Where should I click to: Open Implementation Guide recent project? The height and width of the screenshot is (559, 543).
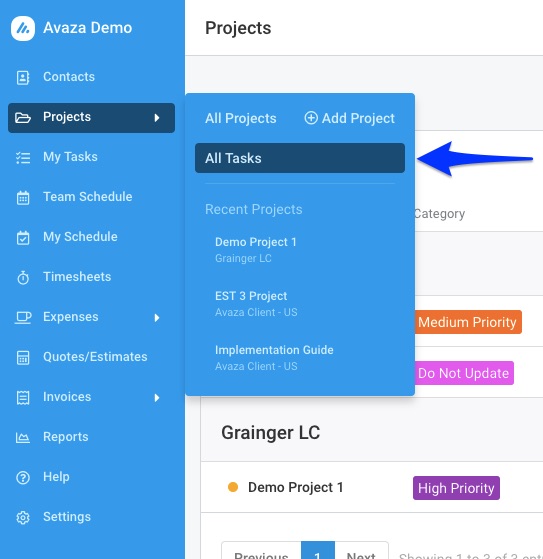[x=274, y=358]
